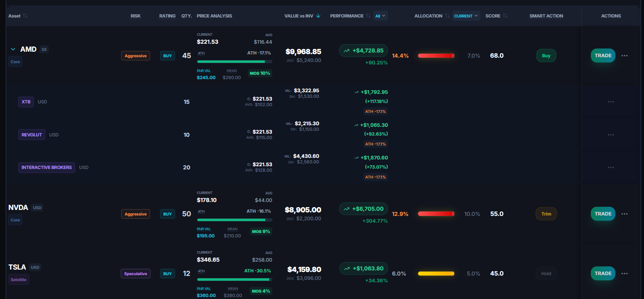This screenshot has height=299, width=644.
Task: Click AMD's BUY rating badge
Action: pos(168,56)
